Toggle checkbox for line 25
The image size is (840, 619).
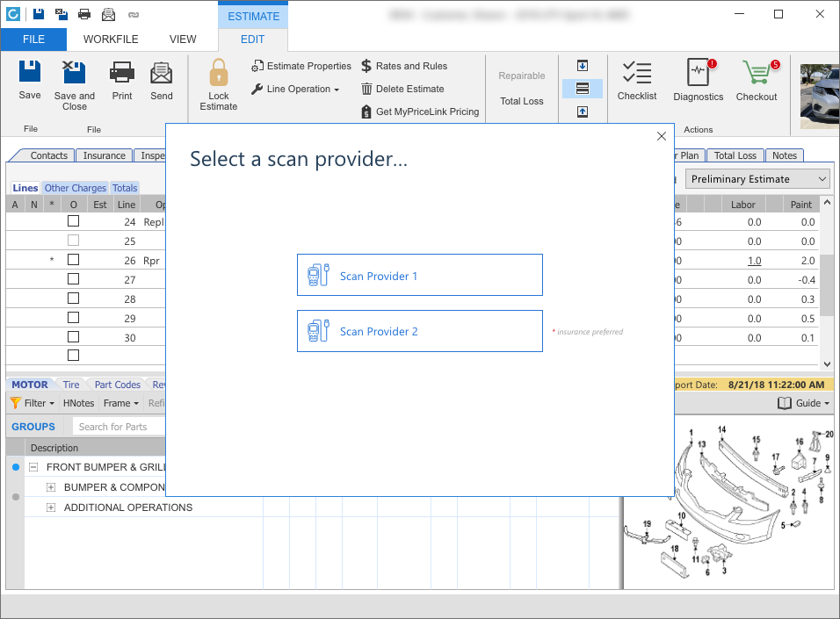74,241
